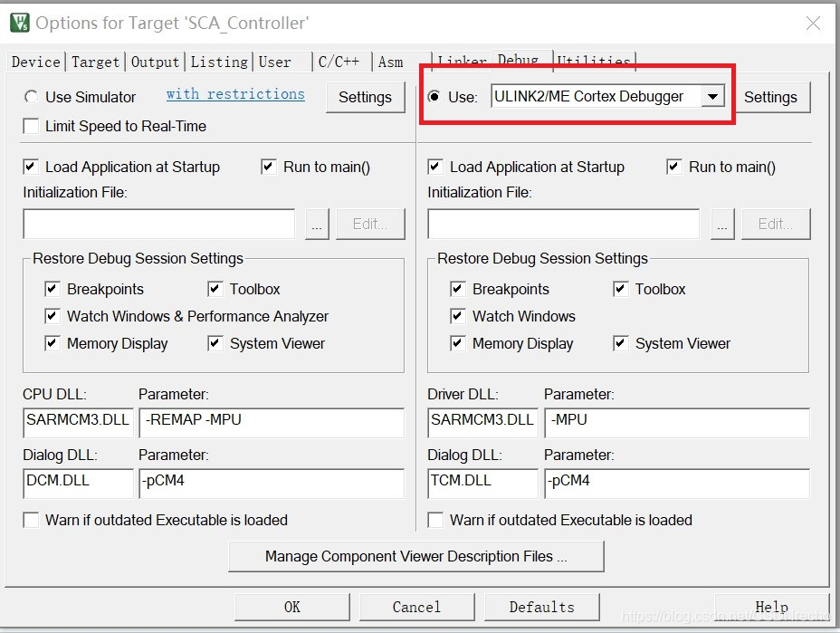Open Manage Component Viewer Description Files

(x=416, y=556)
